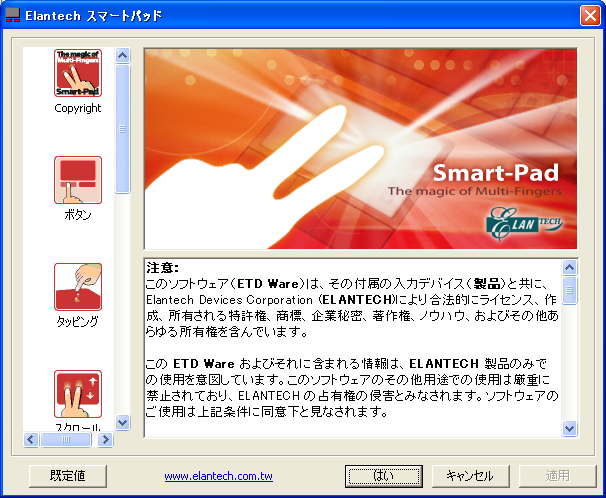This screenshot has height=498, width=606.
Task: Click the sidebar list scroll up arrow
Action: [x=123, y=56]
